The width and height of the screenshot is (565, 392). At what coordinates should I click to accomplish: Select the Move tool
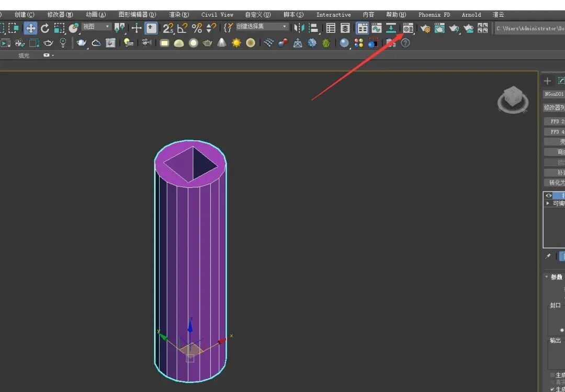pyautogui.click(x=31, y=28)
